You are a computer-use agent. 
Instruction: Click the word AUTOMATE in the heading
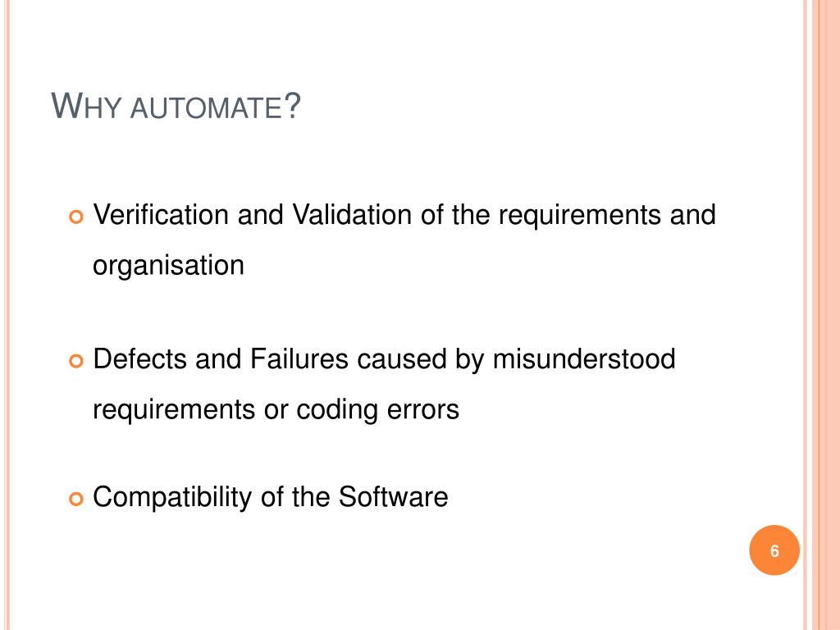pos(206,107)
